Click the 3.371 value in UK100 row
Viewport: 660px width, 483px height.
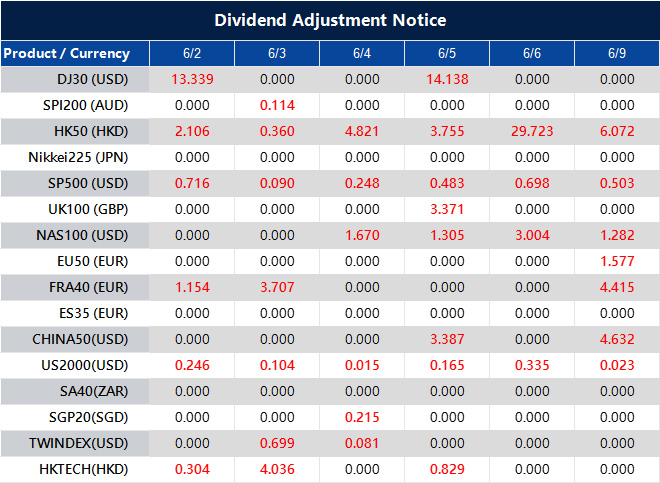pos(447,208)
